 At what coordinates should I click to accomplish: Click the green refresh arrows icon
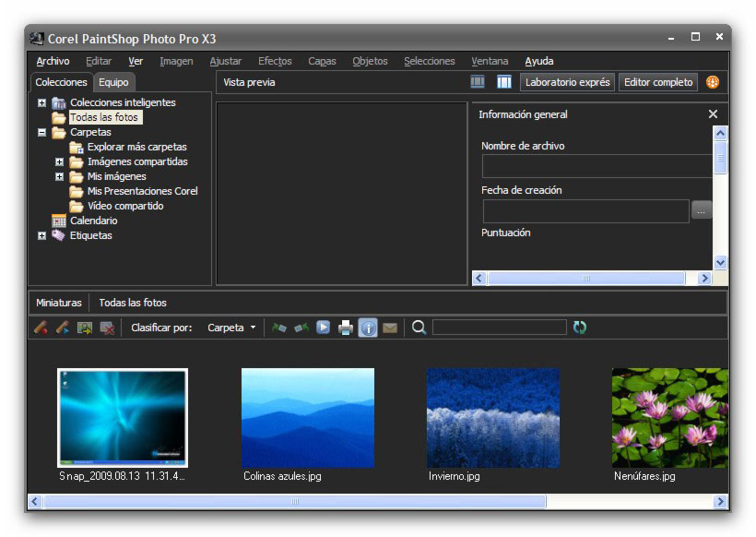pos(580,328)
